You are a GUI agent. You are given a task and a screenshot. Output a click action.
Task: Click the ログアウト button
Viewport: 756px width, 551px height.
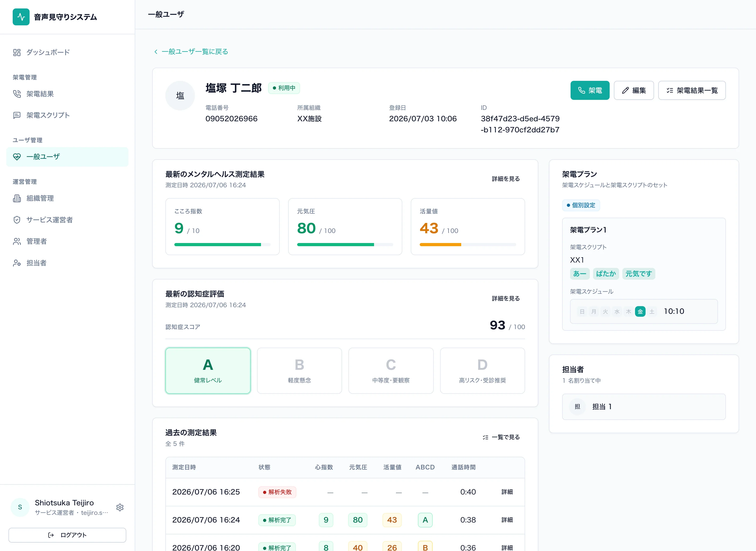[x=67, y=535]
